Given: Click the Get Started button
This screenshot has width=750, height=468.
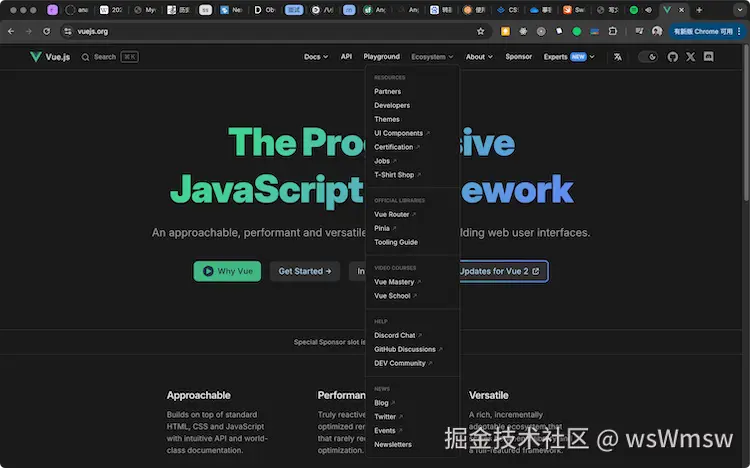Looking at the screenshot, I should (305, 271).
